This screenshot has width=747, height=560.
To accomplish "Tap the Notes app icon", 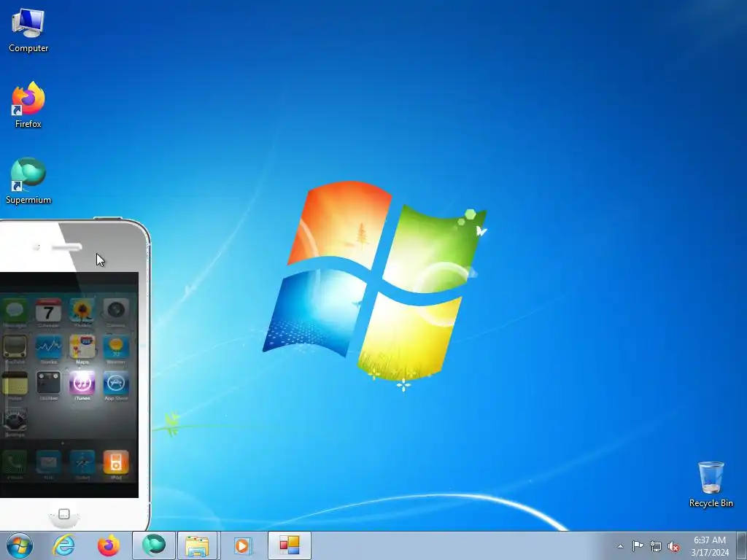I will click(x=15, y=384).
